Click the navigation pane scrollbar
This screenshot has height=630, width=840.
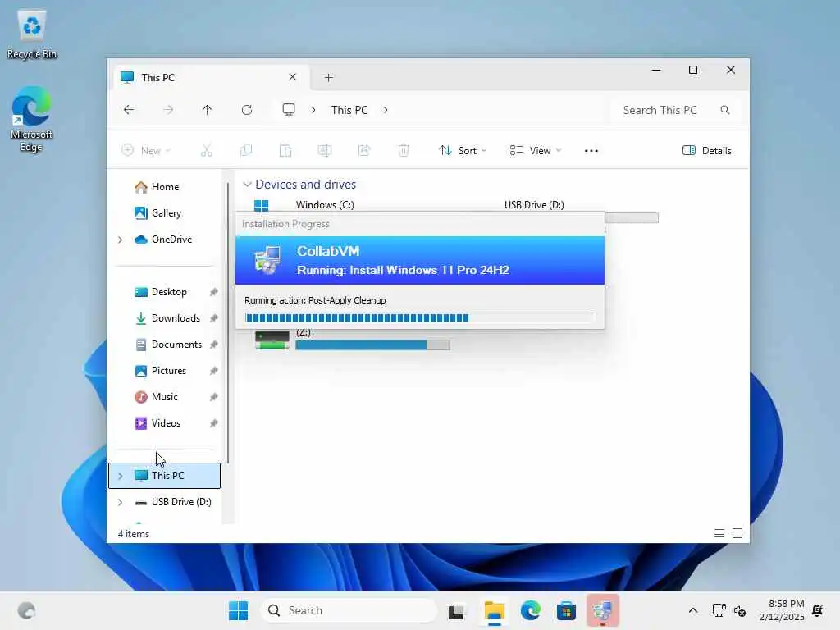228,323
